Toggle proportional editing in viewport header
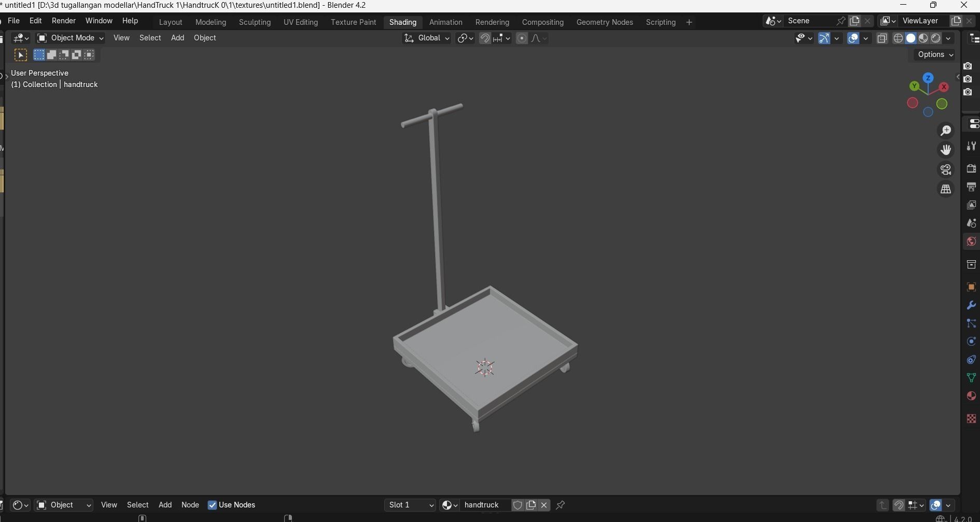 click(522, 38)
